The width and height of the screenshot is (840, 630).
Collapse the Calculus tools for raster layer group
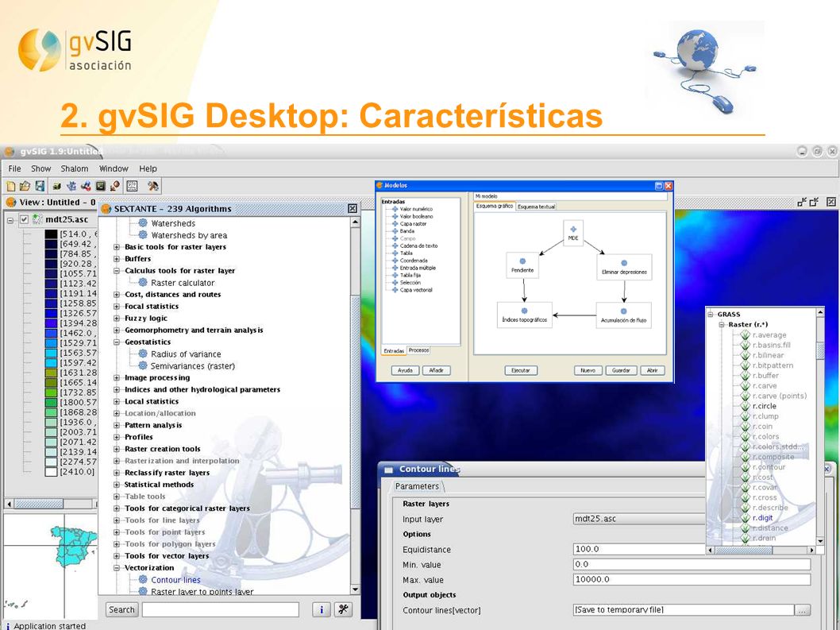pyautogui.click(x=116, y=271)
